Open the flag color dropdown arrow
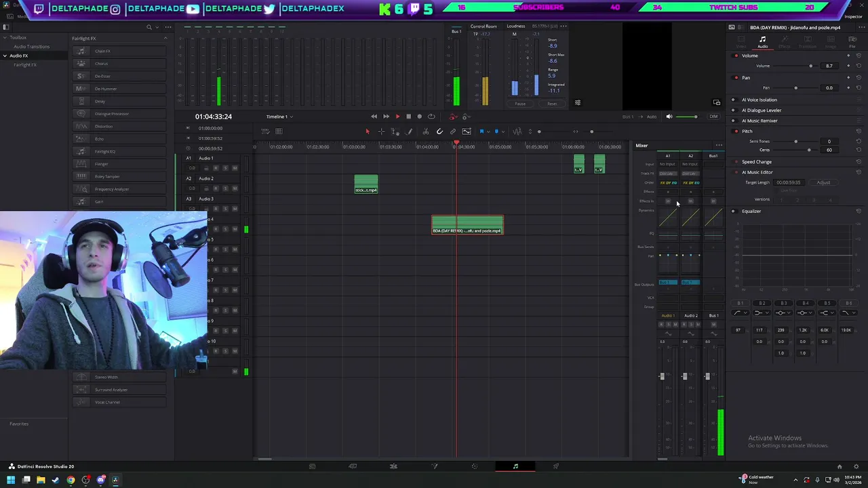The height and width of the screenshot is (488, 868). click(x=487, y=131)
